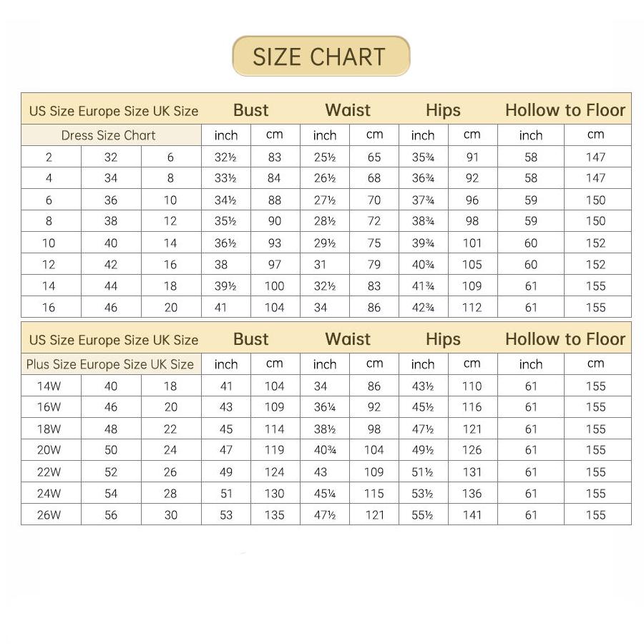644x644 pixels.
Task: Select the 42¾ inch hips value
Action: tap(423, 308)
